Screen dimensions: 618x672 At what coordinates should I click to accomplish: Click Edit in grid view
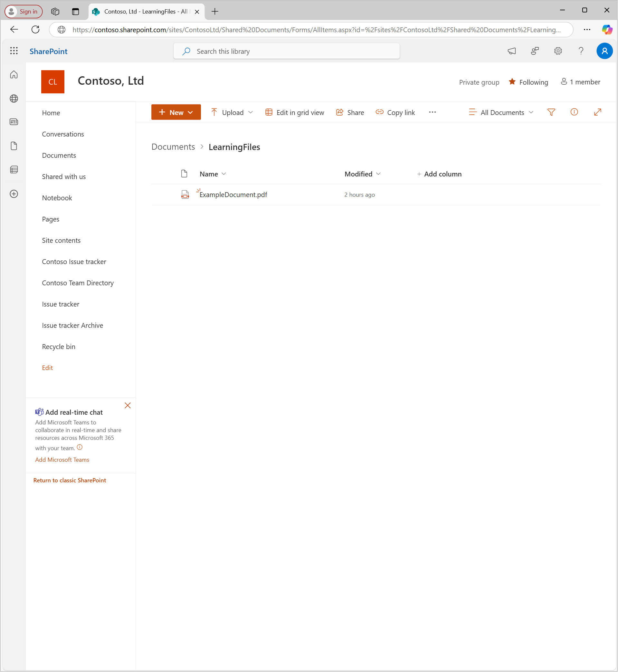coord(294,112)
